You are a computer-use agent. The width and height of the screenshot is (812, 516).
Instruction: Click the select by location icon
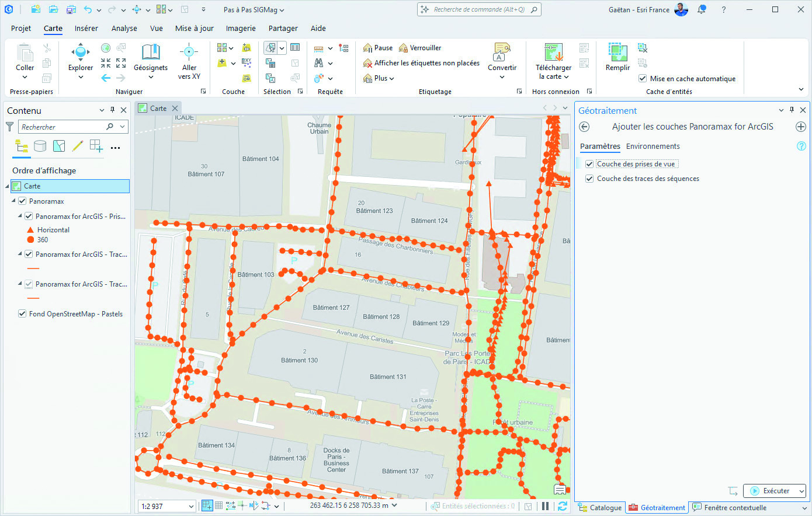coord(270,78)
